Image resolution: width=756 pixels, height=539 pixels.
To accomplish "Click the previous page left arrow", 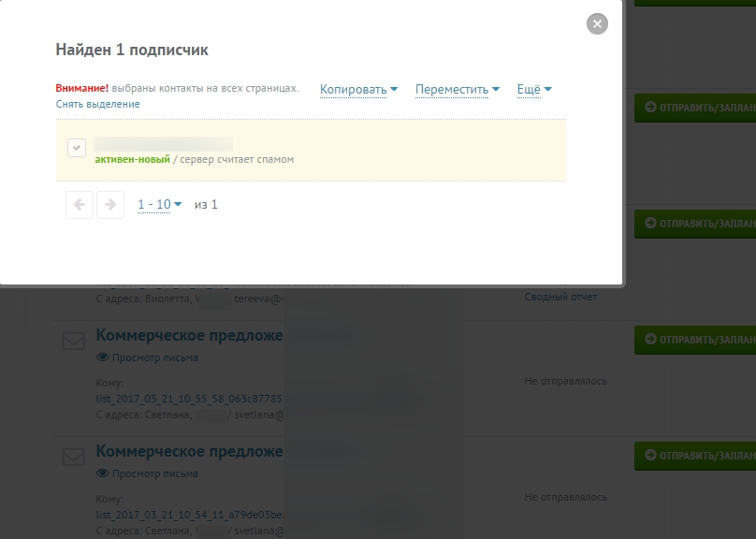I will 80,205.
